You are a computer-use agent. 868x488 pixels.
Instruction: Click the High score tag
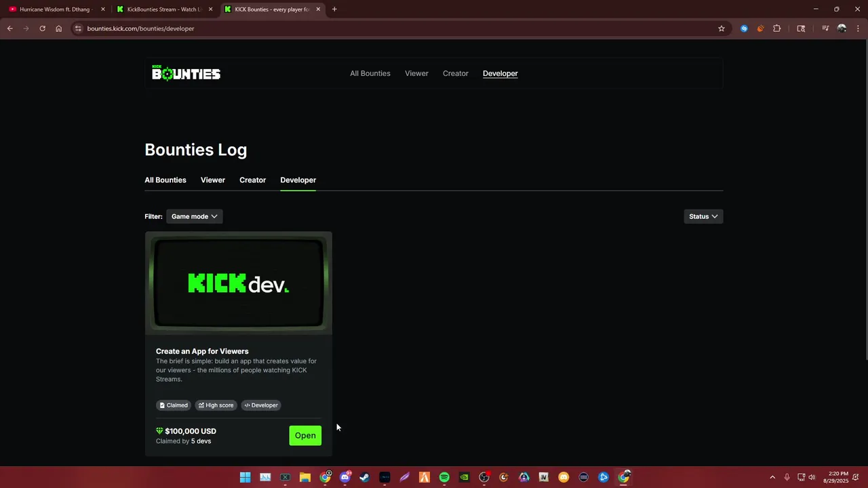click(216, 405)
